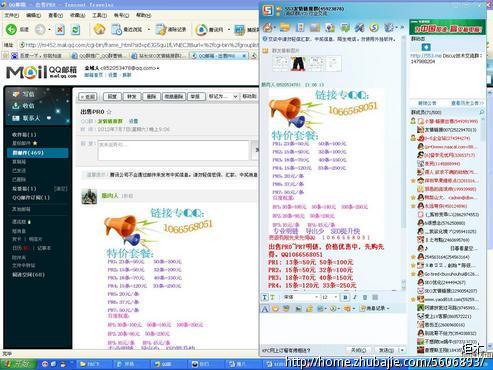
Task: Go back with the green browser arrow
Action: coord(11,29)
